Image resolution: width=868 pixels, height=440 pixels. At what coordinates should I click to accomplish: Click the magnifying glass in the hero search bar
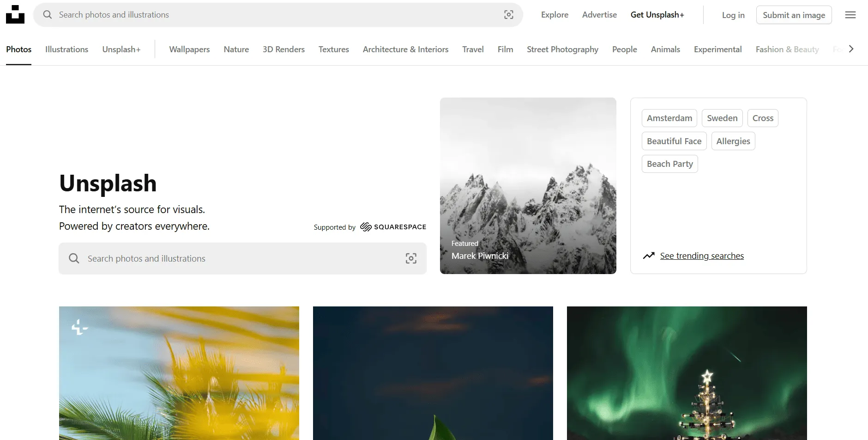coord(74,258)
